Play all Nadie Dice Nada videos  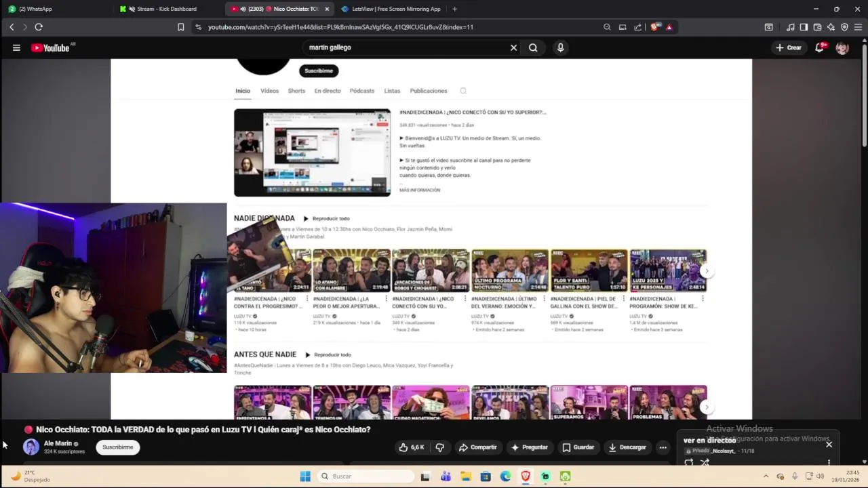point(326,219)
